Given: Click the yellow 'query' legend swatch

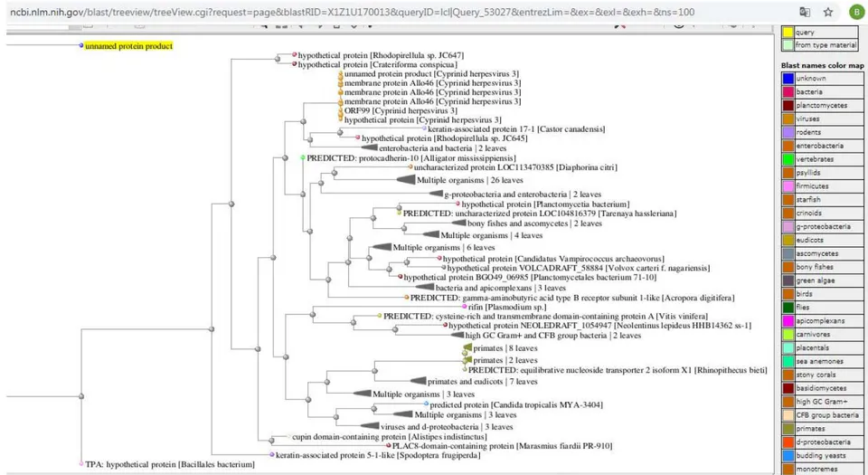Looking at the screenshot, I should click(788, 32).
